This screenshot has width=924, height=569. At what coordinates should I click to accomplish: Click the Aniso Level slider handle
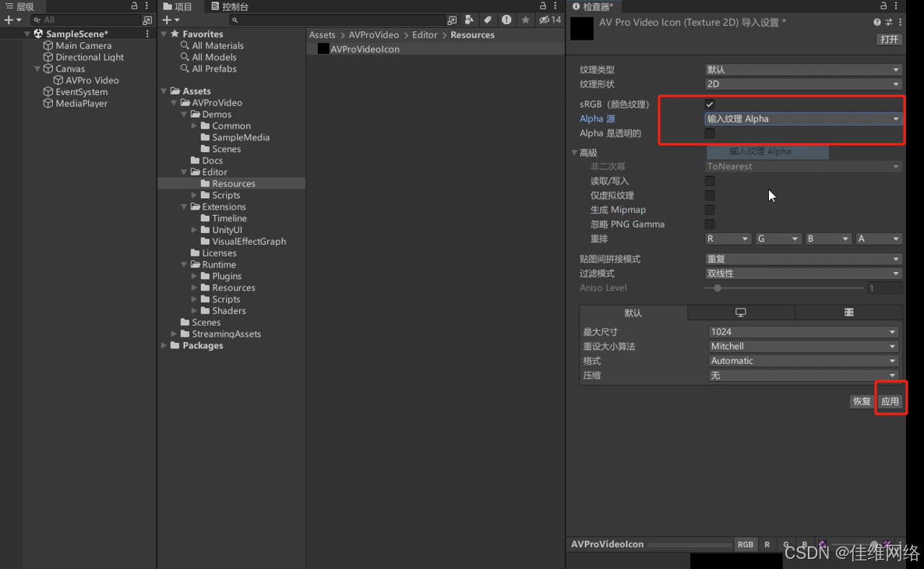click(x=718, y=288)
